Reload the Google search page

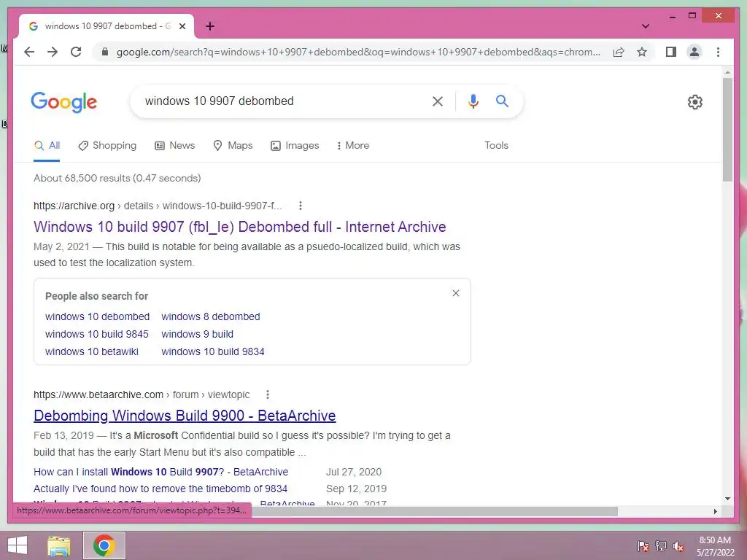tap(76, 52)
